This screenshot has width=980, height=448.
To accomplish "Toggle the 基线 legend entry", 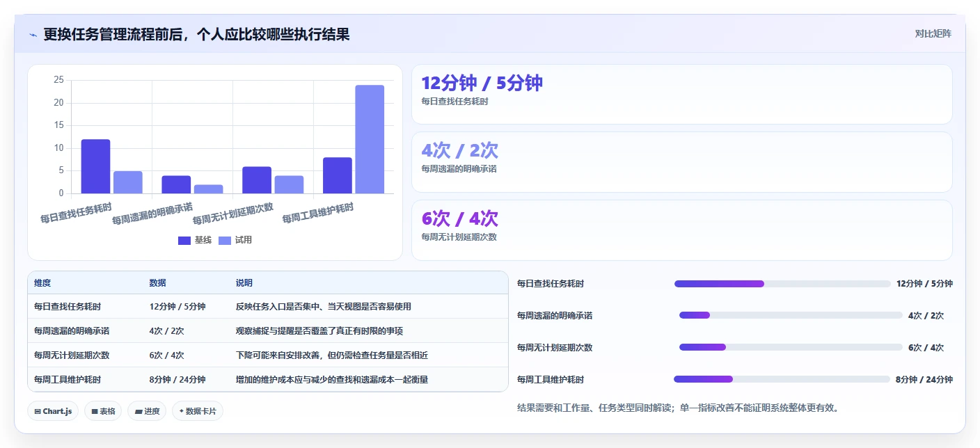I will click(x=195, y=240).
